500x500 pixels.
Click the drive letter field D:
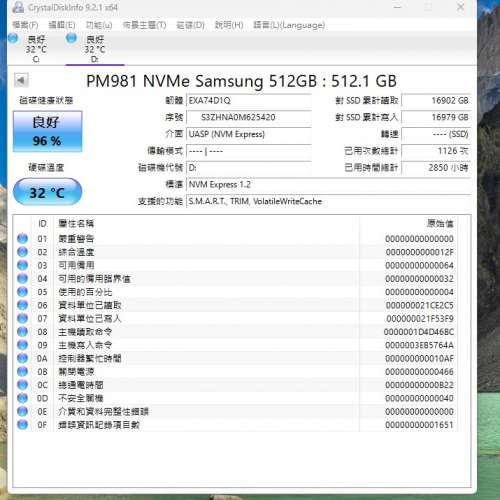(x=249, y=168)
